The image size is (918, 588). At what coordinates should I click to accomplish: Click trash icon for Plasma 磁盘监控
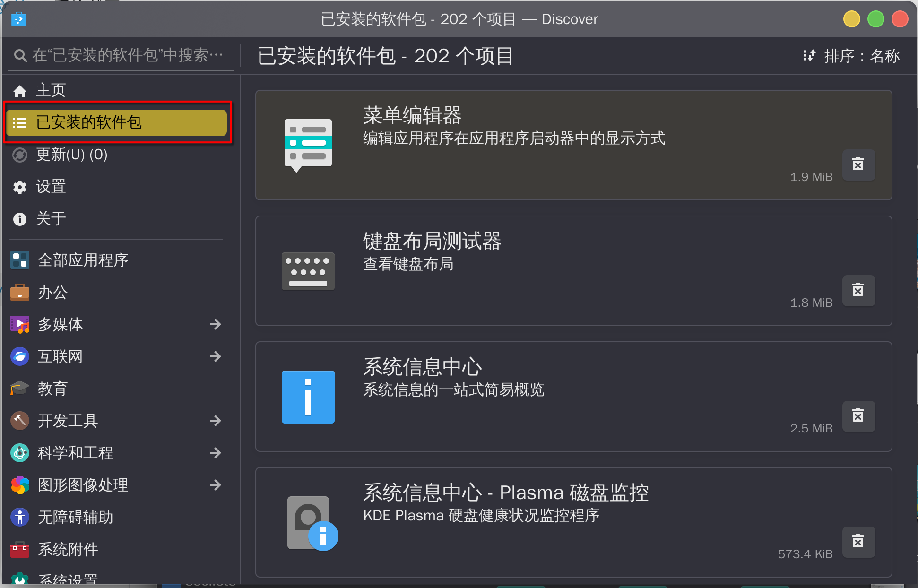point(858,542)
